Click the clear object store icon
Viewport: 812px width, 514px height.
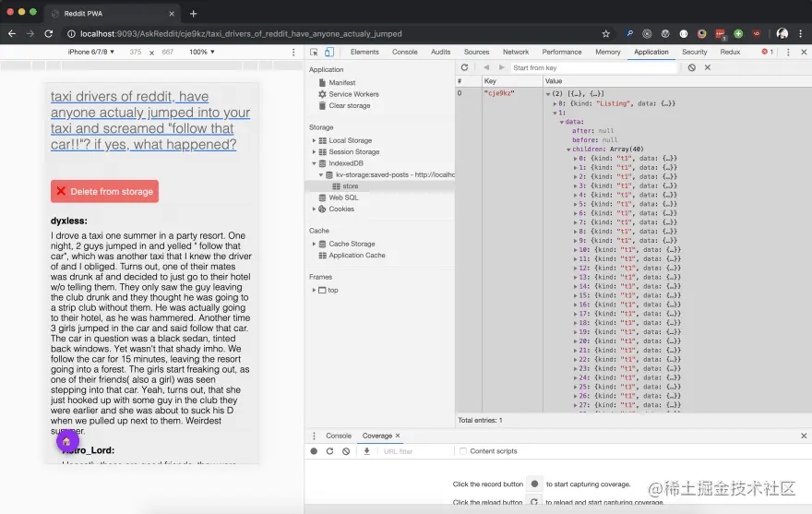pos(691,67)
